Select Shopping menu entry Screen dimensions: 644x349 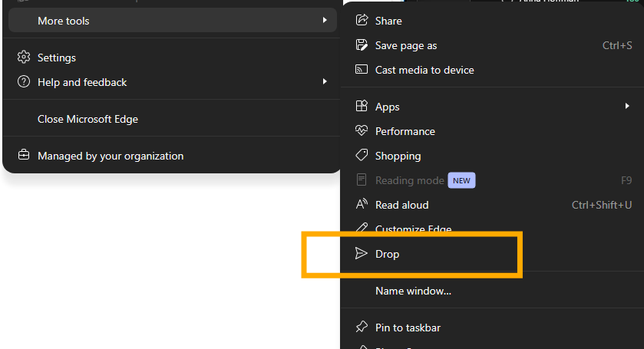click(492, 156)
